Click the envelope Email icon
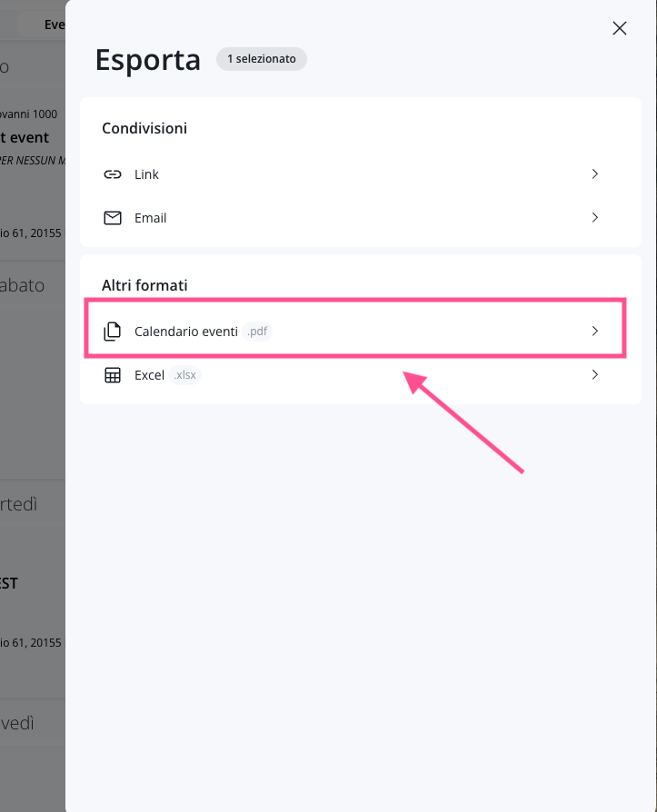The height and width of the screenshot is (812, 657). tap(113, 218)
